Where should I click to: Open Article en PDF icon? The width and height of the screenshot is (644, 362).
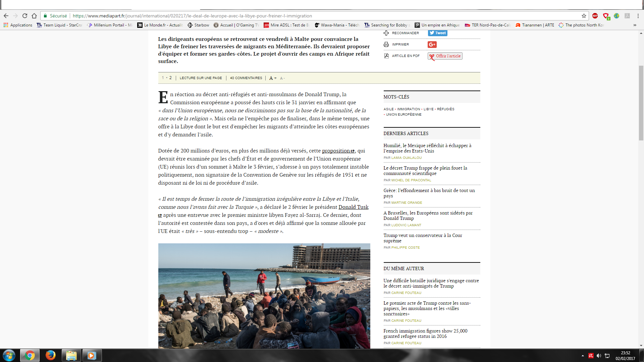386,56
